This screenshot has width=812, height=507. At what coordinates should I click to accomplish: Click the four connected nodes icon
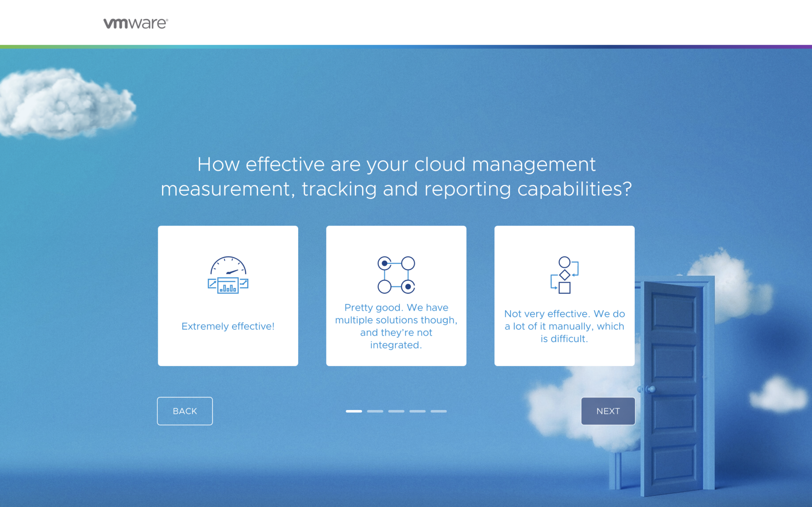click(396, 275)
